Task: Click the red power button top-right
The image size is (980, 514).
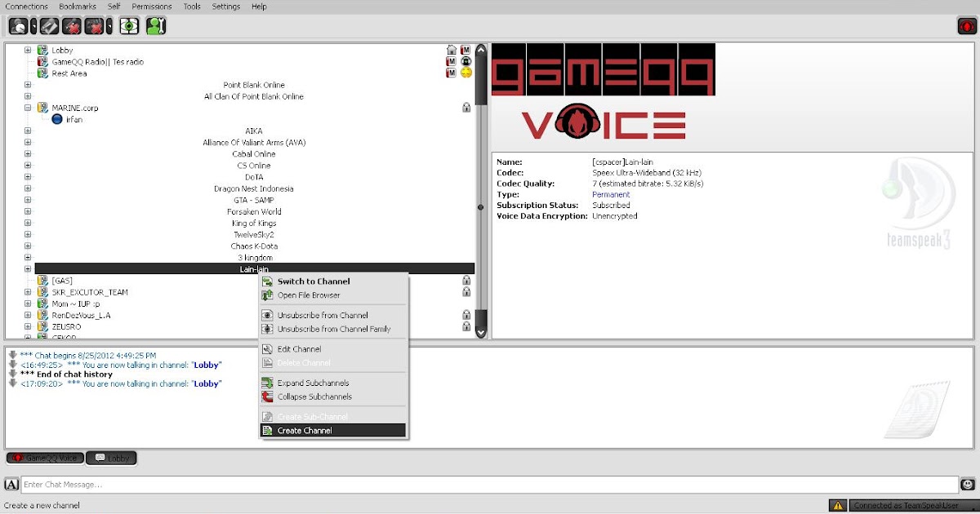Action: [966, 25]
